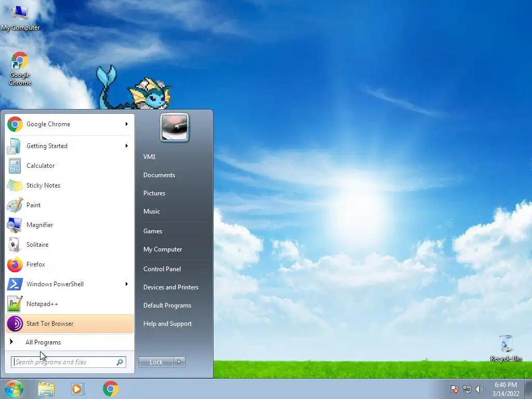Click the Calculator label text
Image resolution: width=532 pixels, height=399 pixels.
pos(41,166)
